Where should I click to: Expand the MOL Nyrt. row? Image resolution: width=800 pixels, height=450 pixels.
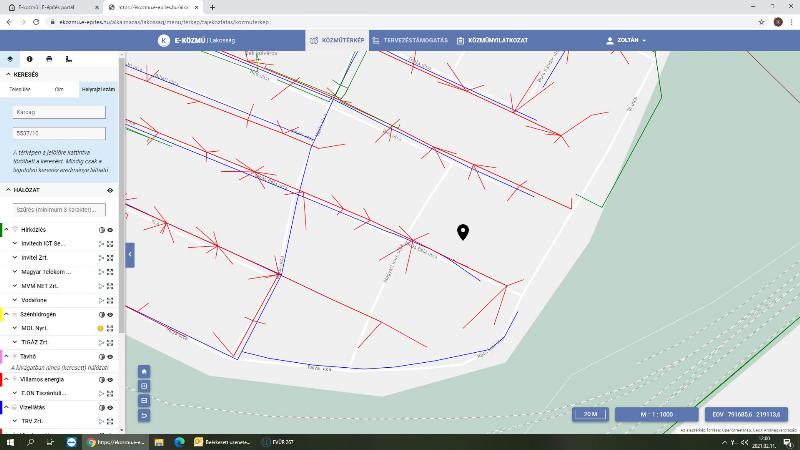coord(15,328)
